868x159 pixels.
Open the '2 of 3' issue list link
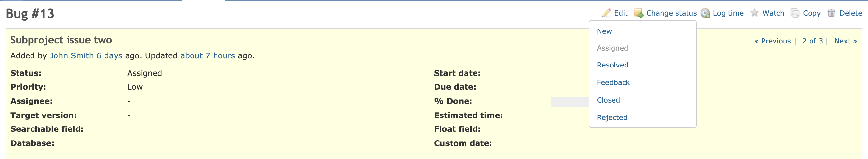click(812, 41)
